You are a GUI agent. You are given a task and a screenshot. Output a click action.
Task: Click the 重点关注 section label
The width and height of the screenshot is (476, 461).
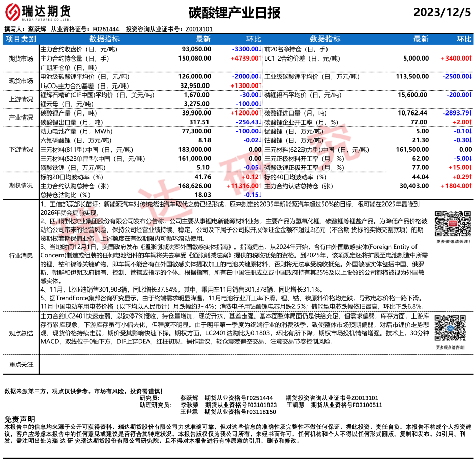[x=21, y=364]
